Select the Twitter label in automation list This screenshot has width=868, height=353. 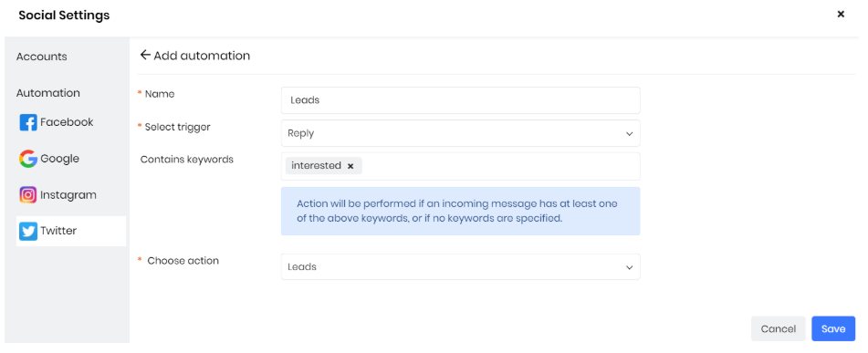pos(58,231)
